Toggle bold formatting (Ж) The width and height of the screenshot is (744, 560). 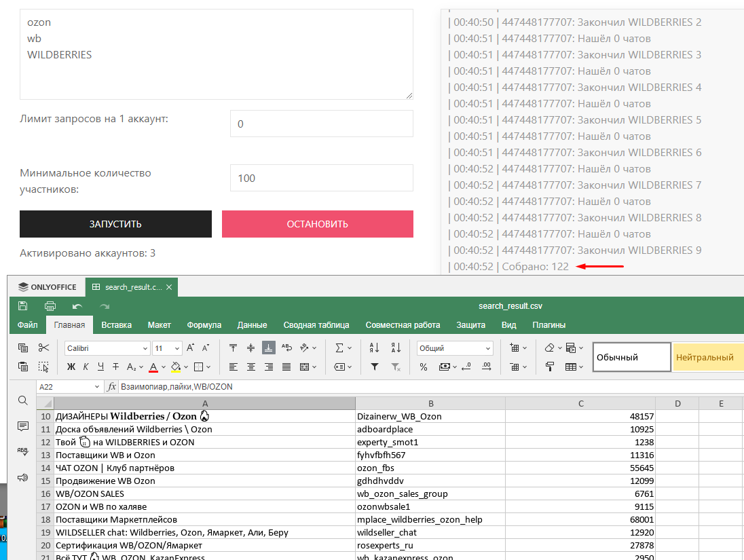(x=71, y=367)
